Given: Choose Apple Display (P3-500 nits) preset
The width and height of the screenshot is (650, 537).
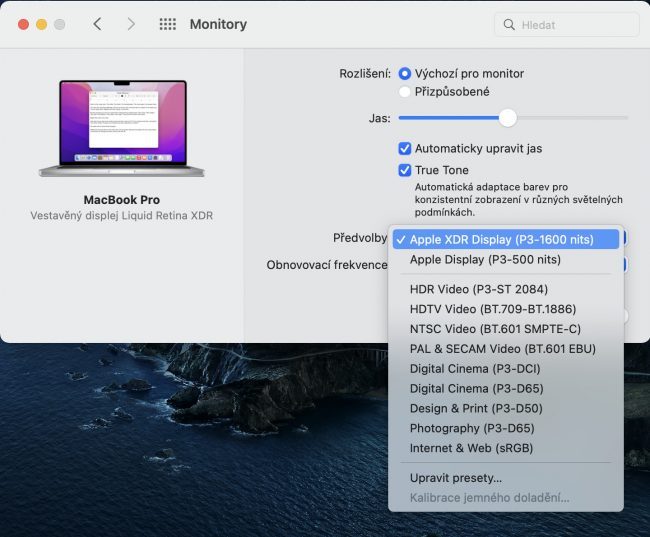Looking at the screenshot, I should pos(506,260).
